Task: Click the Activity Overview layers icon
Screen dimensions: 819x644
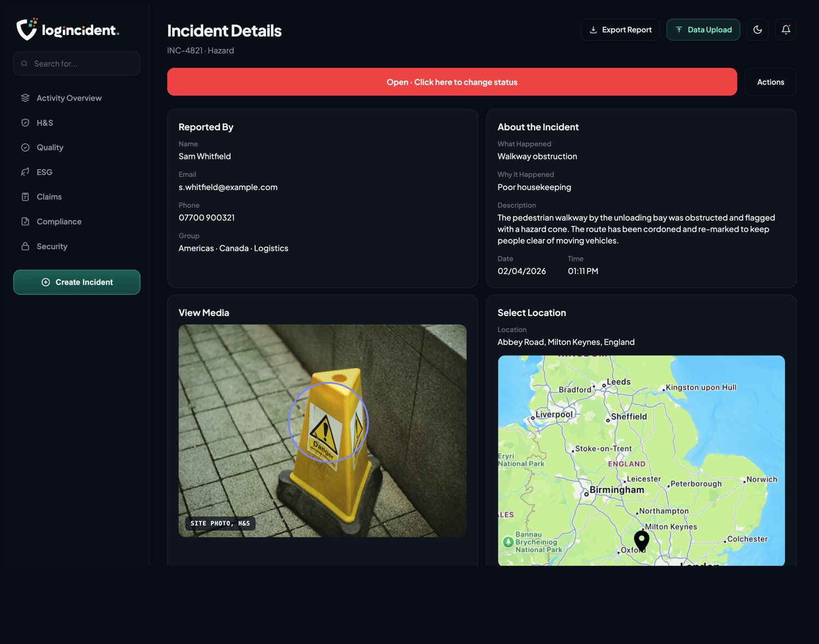Action: click(25, 98)
